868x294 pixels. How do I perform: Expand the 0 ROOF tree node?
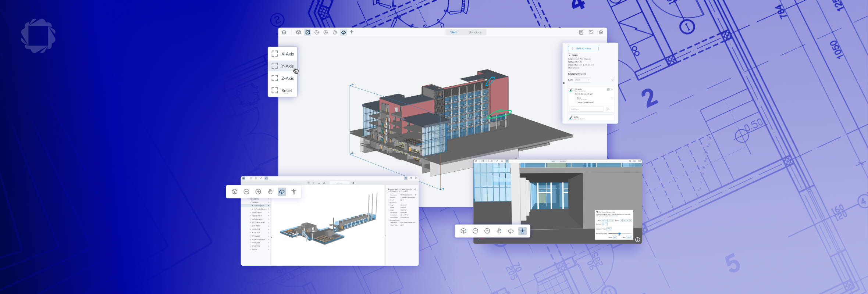tap(250, 250)
